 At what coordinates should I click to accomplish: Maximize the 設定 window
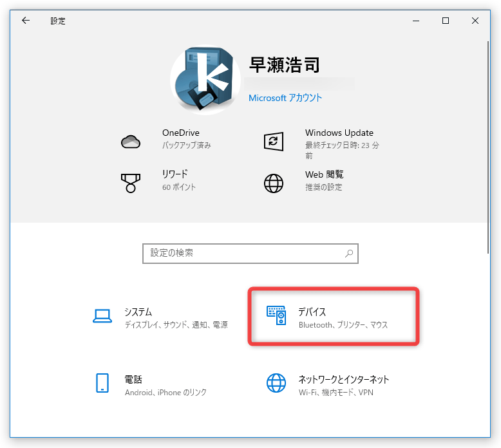[446, 21]
